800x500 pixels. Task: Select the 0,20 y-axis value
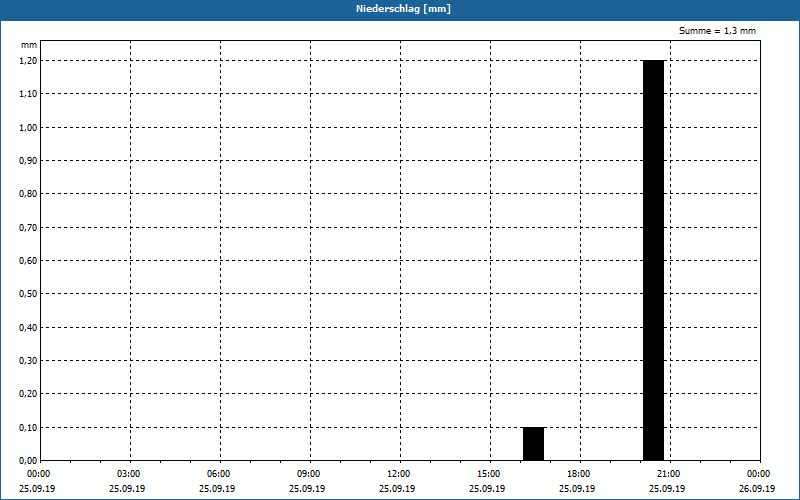[28, 394]
